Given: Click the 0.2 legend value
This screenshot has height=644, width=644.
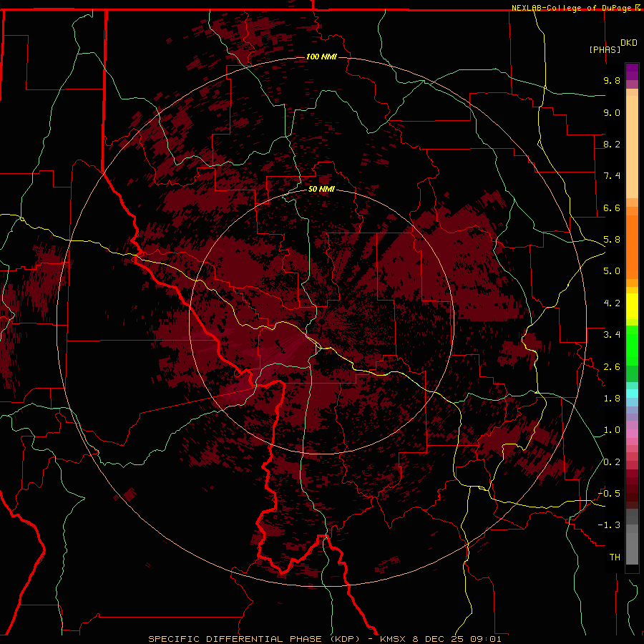Looking at the screenshot, I should click(x=612, y=462).
